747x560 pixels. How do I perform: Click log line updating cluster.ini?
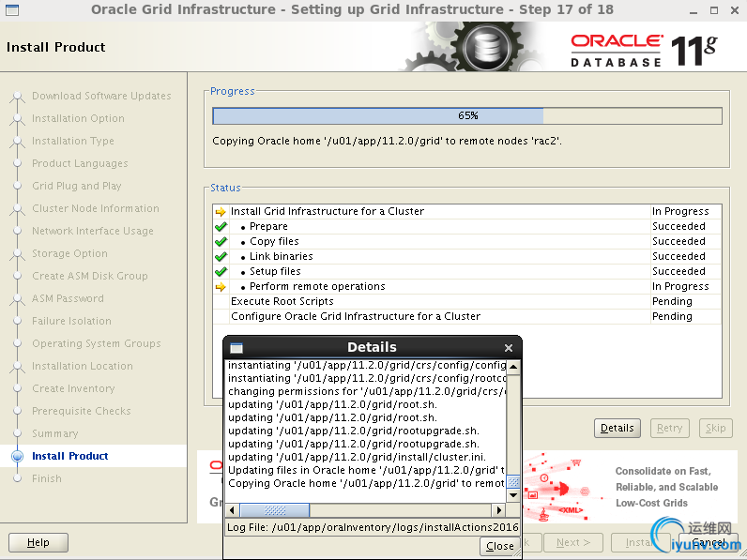(x=357, y=457)
